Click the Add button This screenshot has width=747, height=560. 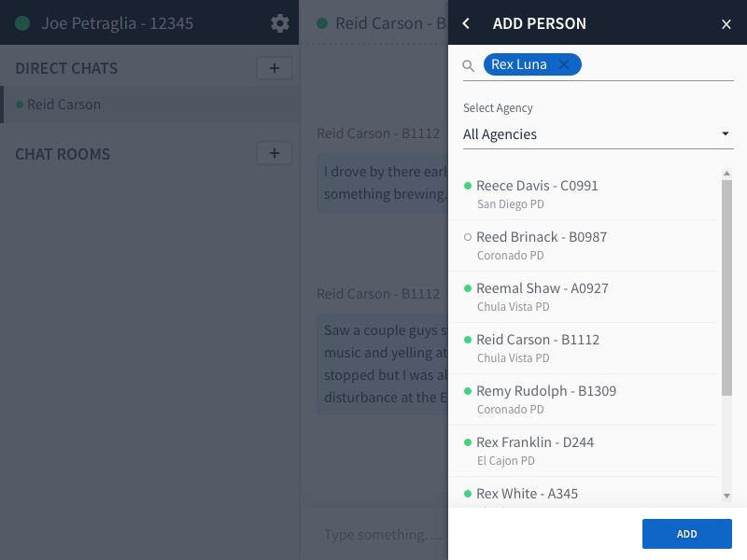686,534
